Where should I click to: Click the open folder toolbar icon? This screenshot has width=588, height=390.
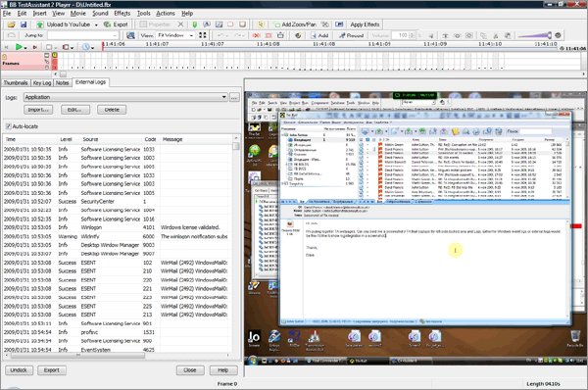[x=11, y=24]
